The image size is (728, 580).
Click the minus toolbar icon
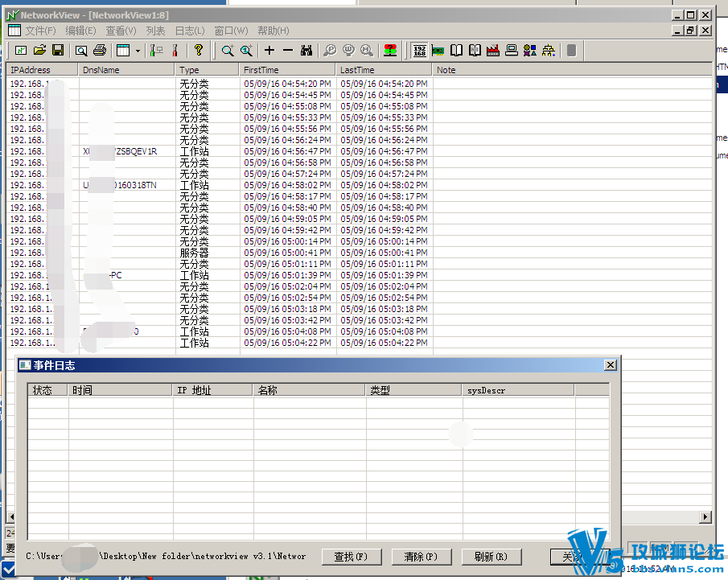tap(288, 50)
